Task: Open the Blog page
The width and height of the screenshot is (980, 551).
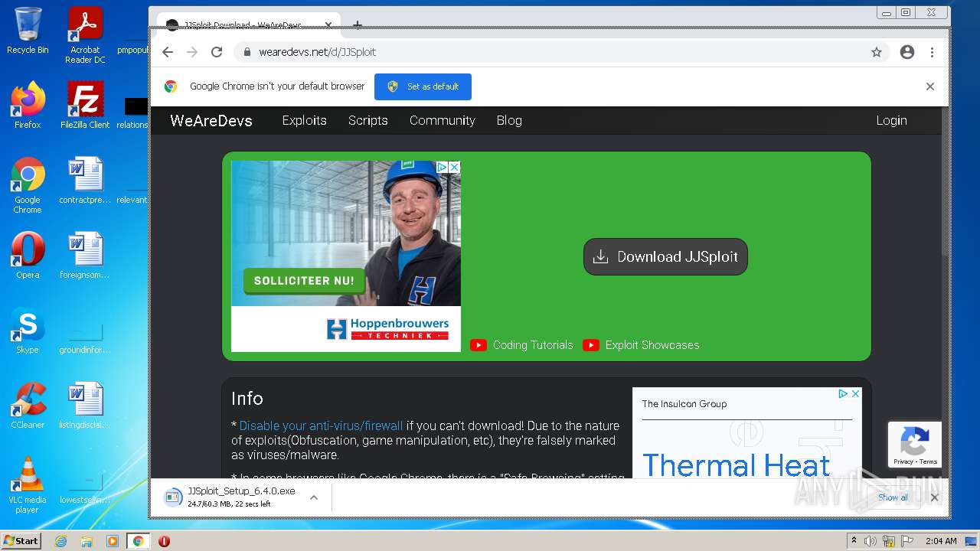Action: click(509, 120)
